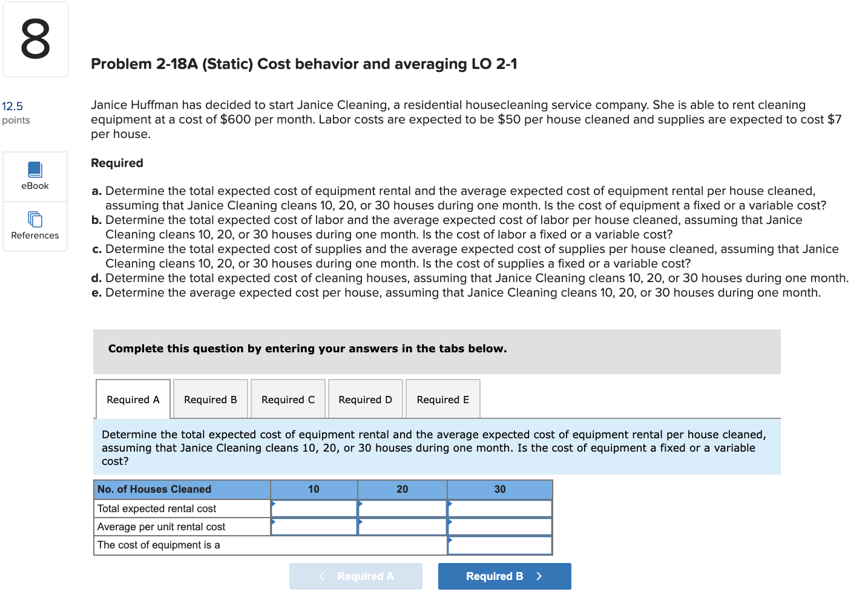Image resolution: width=868 pixels, height=609 pixels.
Task: Open the References panel
Action: [x=35, y=226]
